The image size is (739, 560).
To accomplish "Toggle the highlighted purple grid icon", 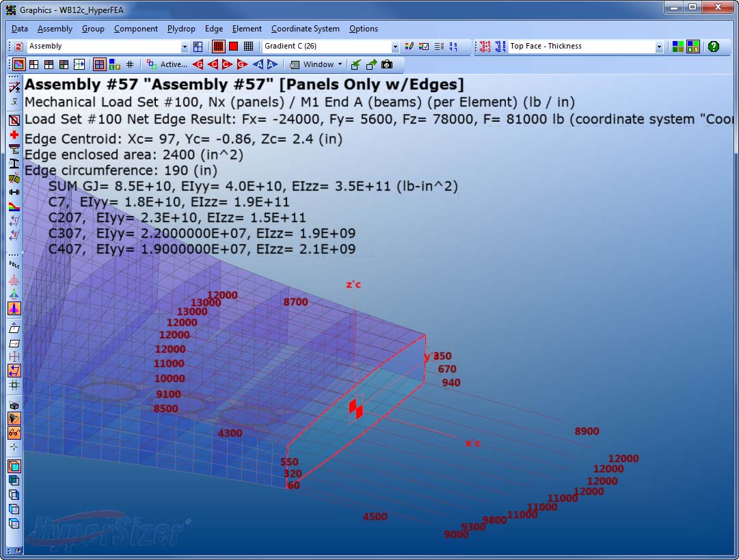I will (99, 64).
